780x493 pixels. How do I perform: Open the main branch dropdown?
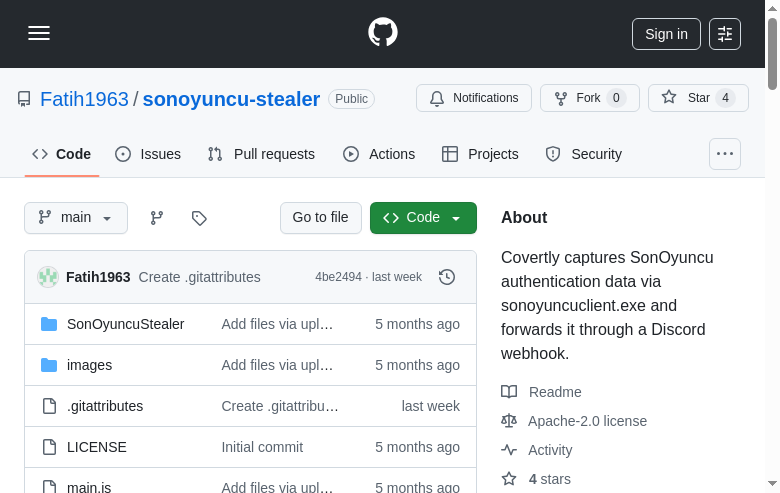click(76, 218)
